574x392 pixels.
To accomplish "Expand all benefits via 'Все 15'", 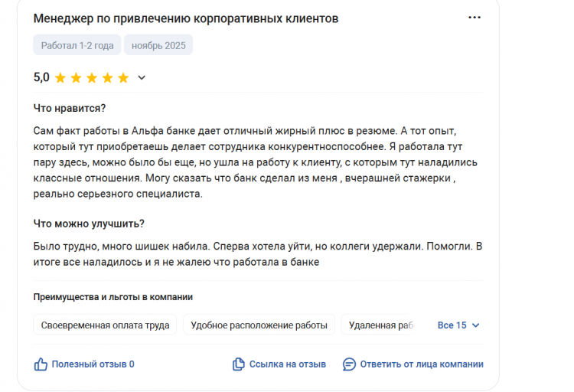I will tap(452, 325).
